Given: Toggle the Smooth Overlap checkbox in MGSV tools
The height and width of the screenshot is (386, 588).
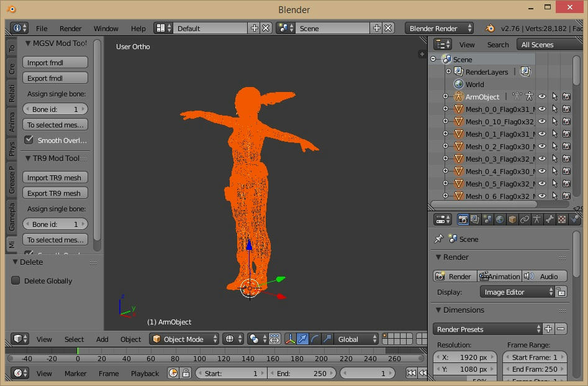Looking at the screenshot, I should [x=29, y=140].
